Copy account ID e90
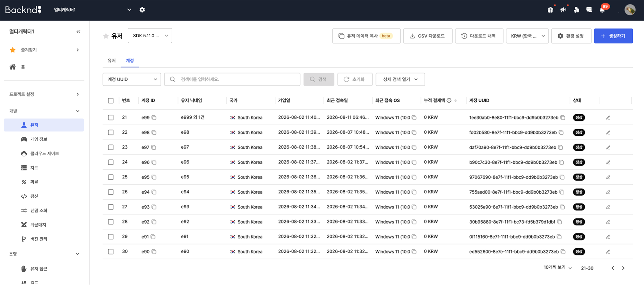The image size is (644, 285). (x=154, y=252)
